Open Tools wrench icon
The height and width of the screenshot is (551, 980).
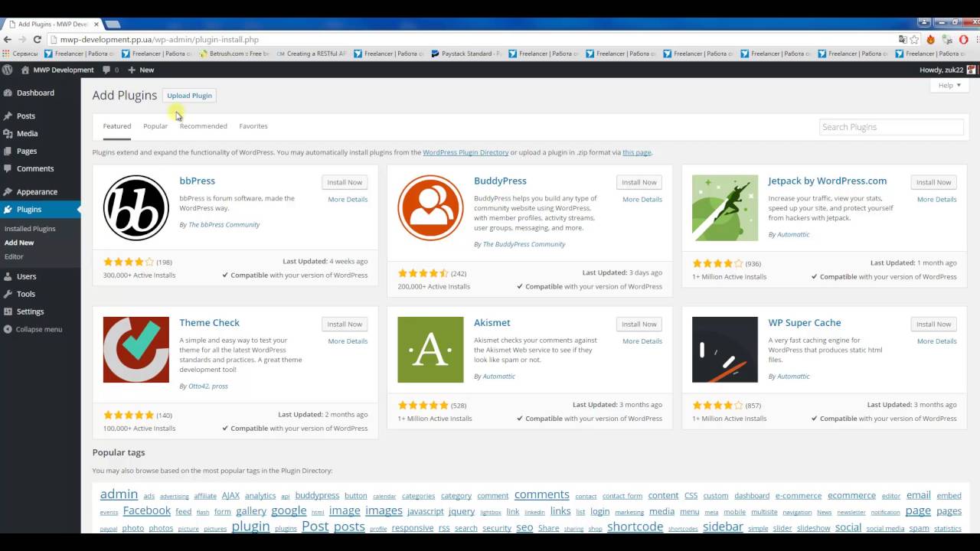(x=8, y=294)
